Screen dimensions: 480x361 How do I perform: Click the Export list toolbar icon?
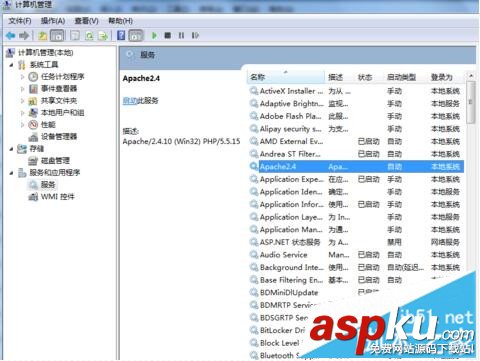pyautogui.click(x=104, y=35)
